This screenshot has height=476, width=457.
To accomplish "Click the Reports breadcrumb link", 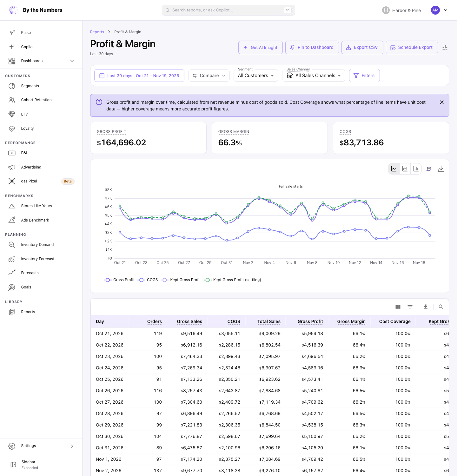I will [x=97, y=32].
